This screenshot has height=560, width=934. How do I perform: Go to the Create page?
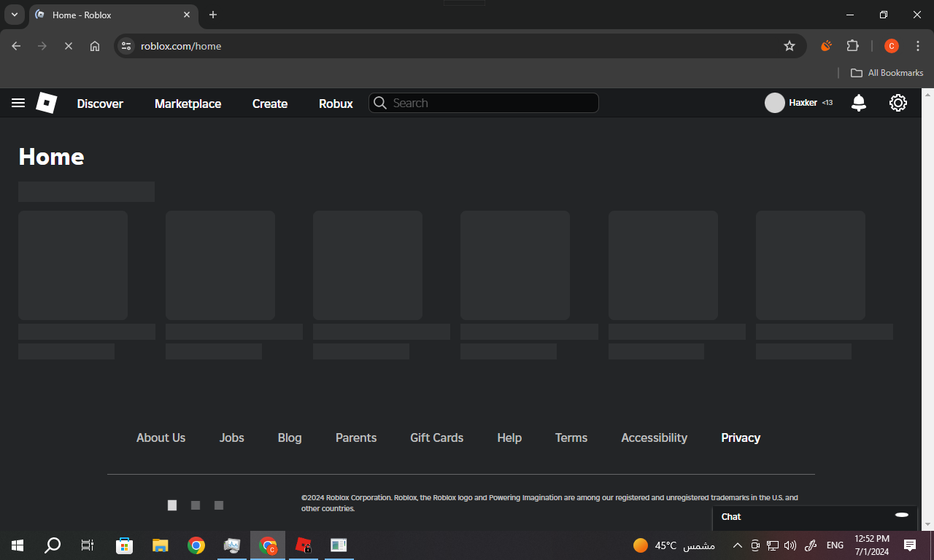tap(270, 104)
